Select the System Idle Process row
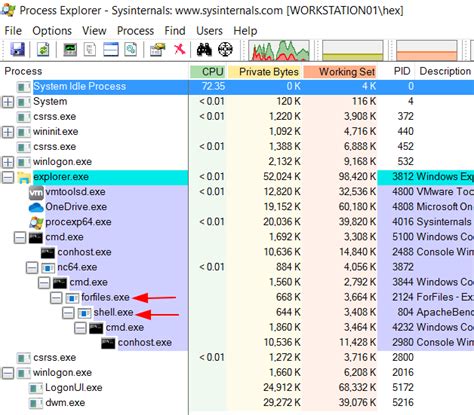The image size is (474, 415). (237, 87)
